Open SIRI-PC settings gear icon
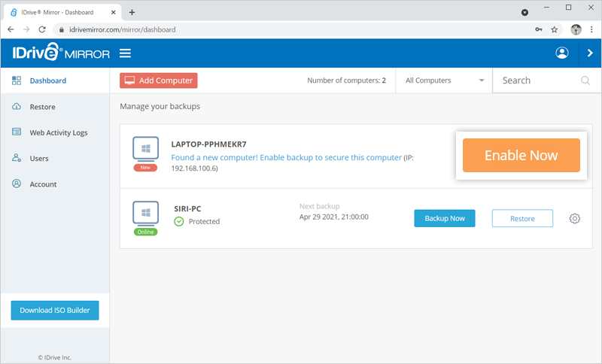This screenshot has width=602, height=364. 574,218
